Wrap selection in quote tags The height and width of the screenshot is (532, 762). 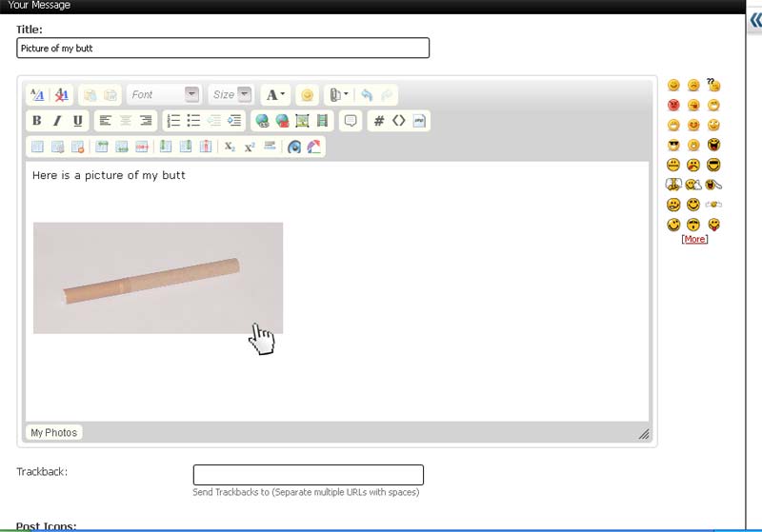pyautogui.click(x=351, y=121)
